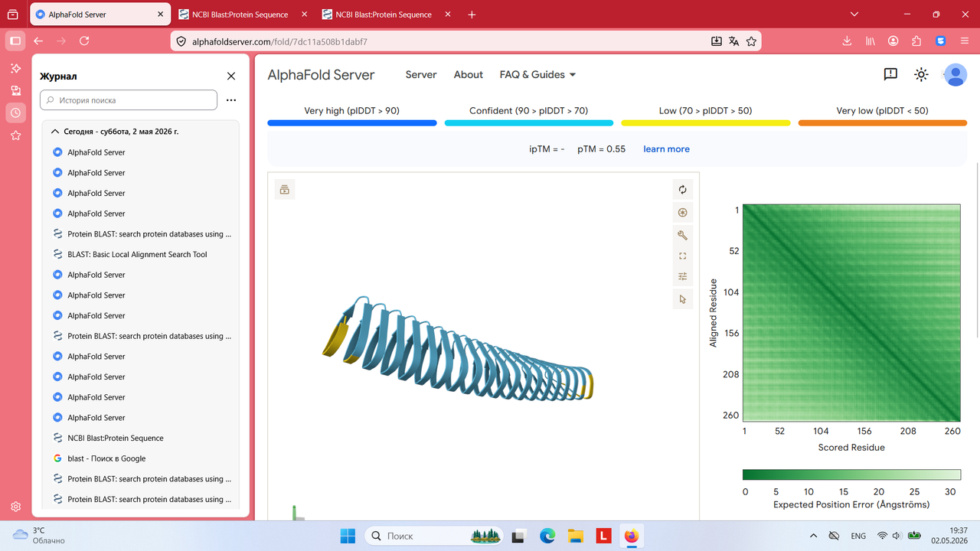Reset the 3D viewer camera

[x=683, y=190]
